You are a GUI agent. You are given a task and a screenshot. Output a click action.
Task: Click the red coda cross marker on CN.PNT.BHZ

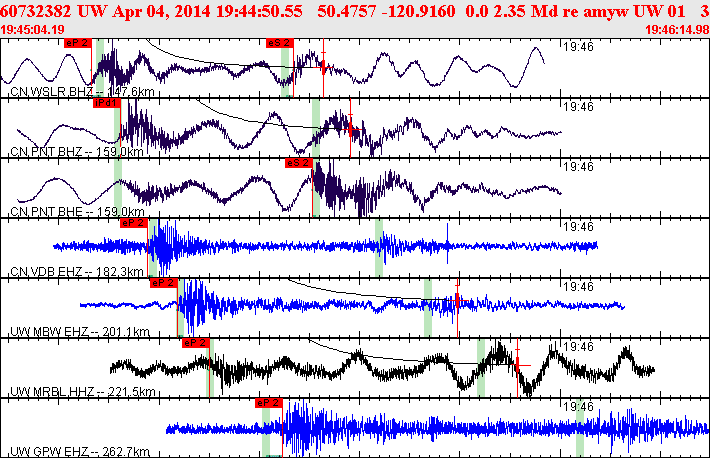click(x=350, y=130)
